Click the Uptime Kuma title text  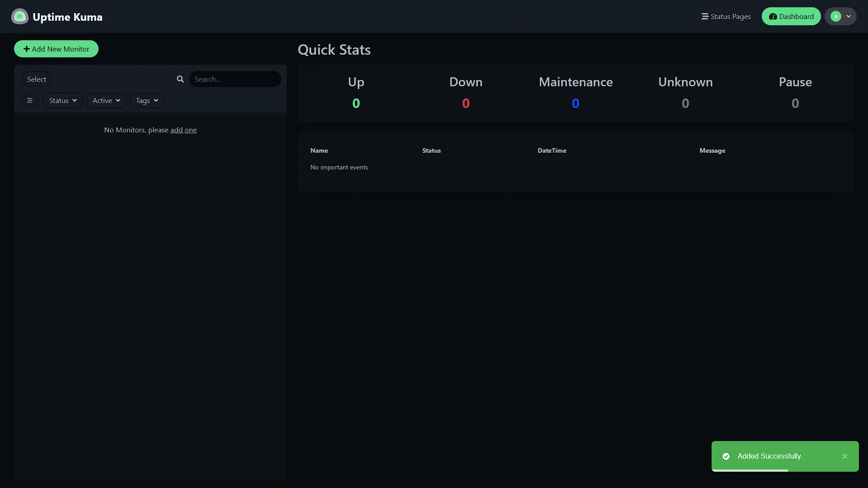(67, 17)
